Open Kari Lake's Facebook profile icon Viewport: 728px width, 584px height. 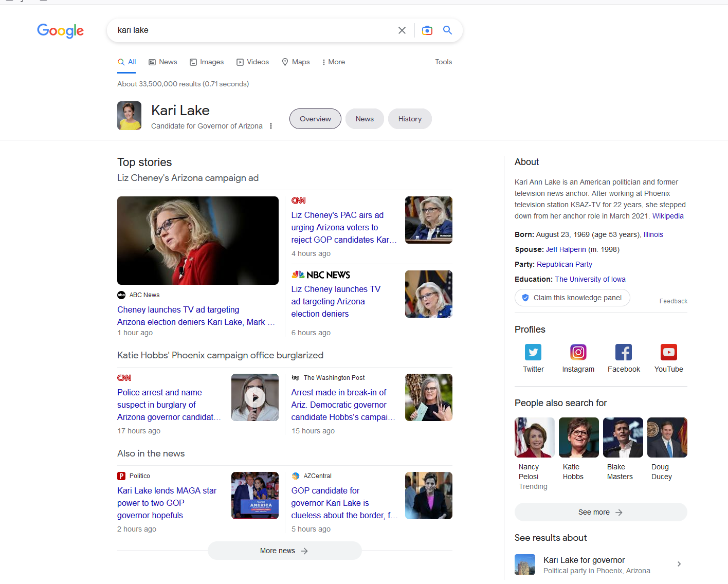[623, 352]
